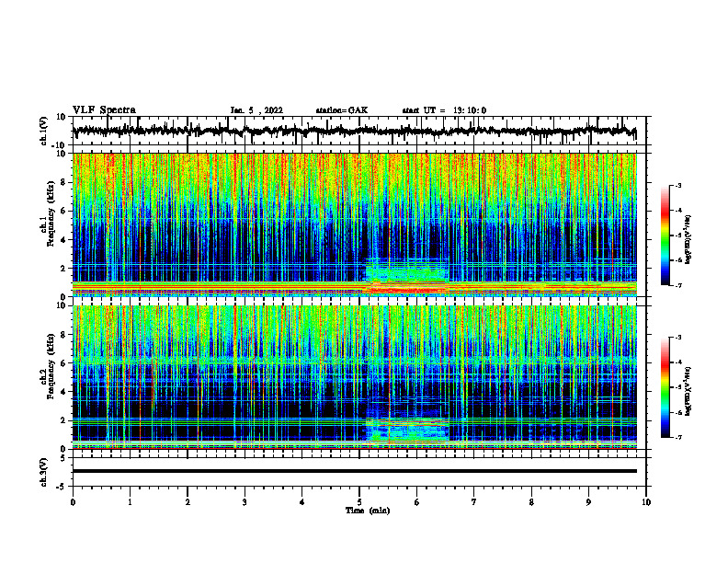Click time axis tick label "6"

[x=417, y=502]
